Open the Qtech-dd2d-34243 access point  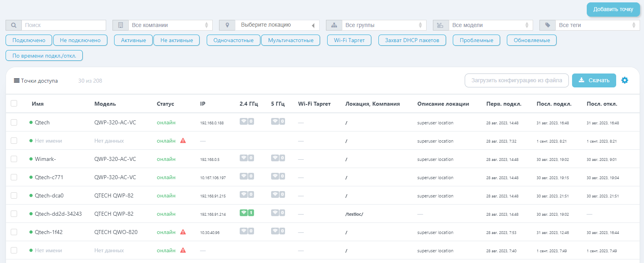[58, 214]
